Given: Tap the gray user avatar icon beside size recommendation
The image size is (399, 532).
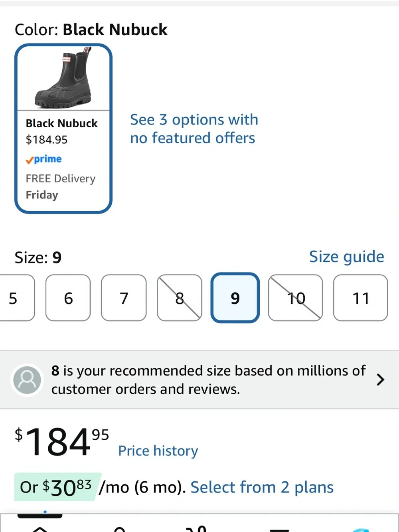Looking at the screenshot, I should 27,380.
